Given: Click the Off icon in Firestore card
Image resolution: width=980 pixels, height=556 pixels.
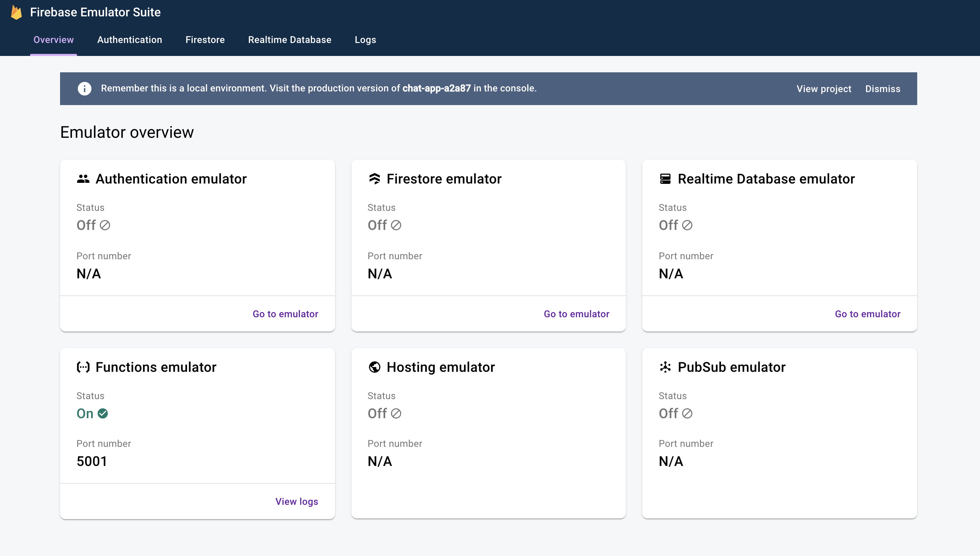Looking at the screenshot, I should click(x=396, y=225).
